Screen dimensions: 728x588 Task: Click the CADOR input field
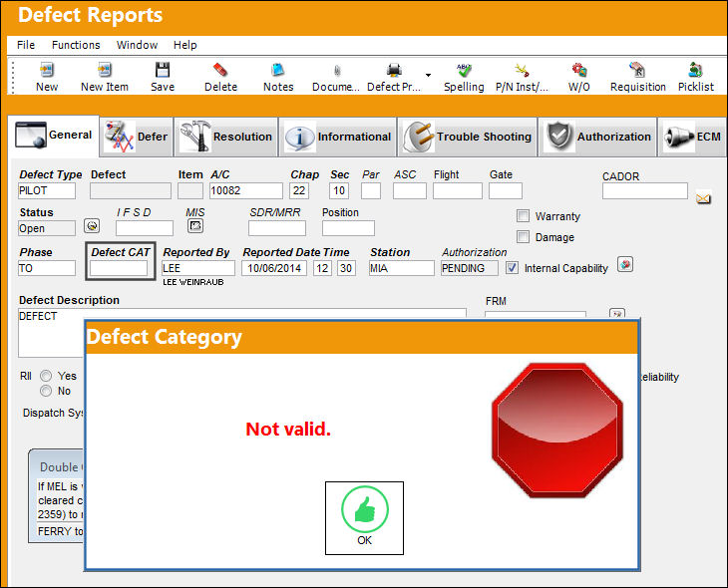[x=645, y=190]
